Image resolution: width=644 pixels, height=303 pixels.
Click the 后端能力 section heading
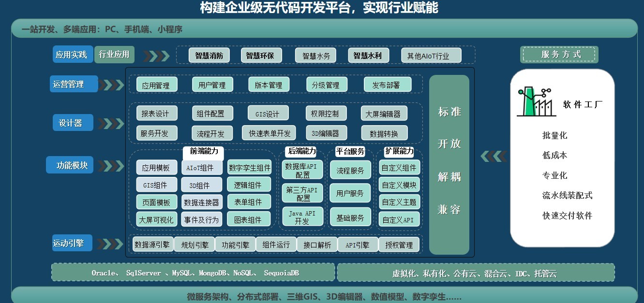pos(301,151)
